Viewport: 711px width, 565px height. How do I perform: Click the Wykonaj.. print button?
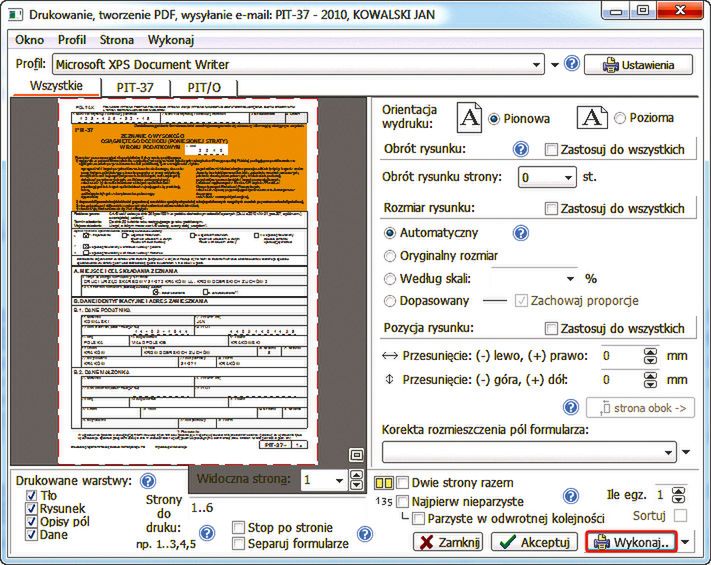click(x=631, y=542)
